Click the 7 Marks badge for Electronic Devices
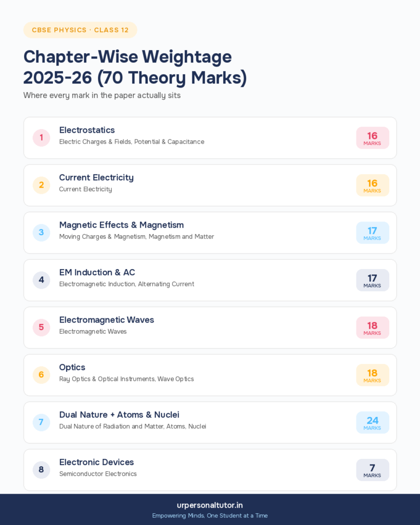This screenshot has height=525, width=420. pos(372,470)
